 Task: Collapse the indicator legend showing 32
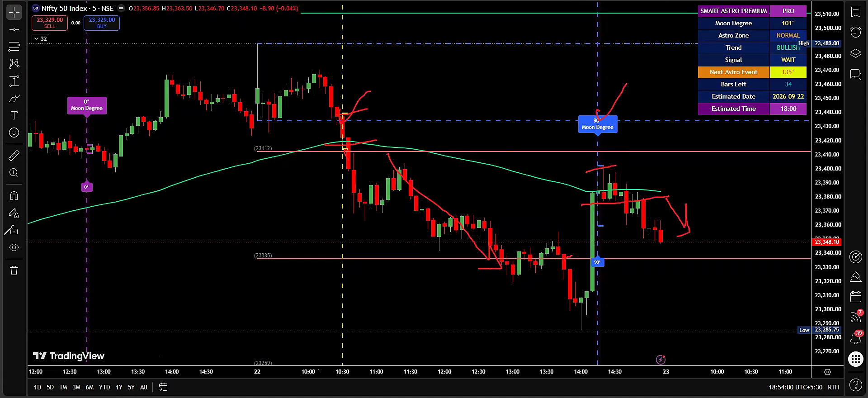click(40, 38)
